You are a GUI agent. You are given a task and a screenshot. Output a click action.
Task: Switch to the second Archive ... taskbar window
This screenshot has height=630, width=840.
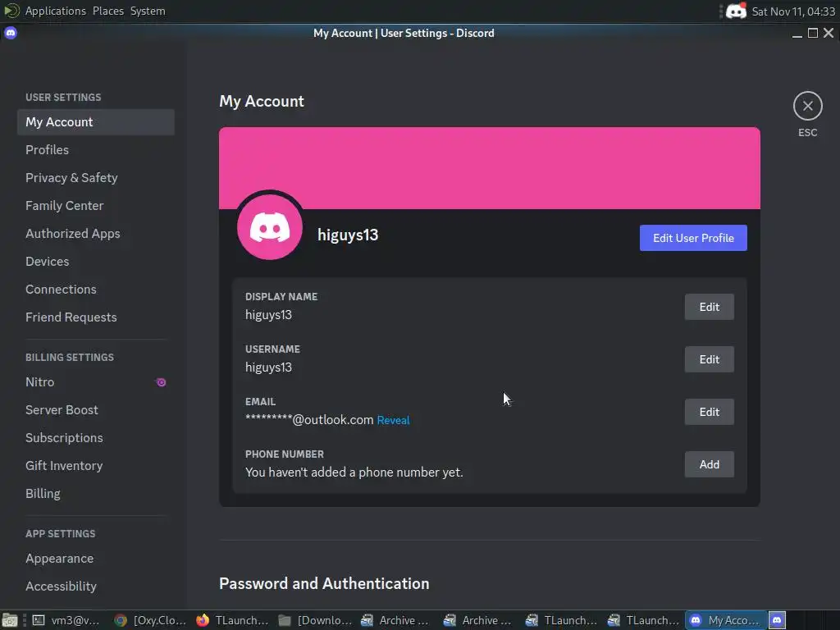pyautogui.click(x=477, y=620)
